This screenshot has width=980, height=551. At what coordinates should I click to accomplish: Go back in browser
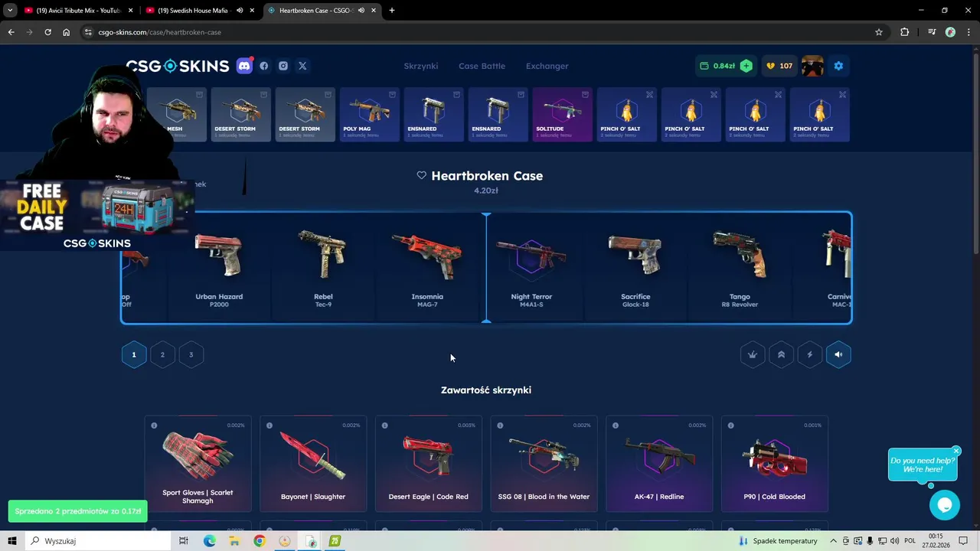tap(11, 32)
